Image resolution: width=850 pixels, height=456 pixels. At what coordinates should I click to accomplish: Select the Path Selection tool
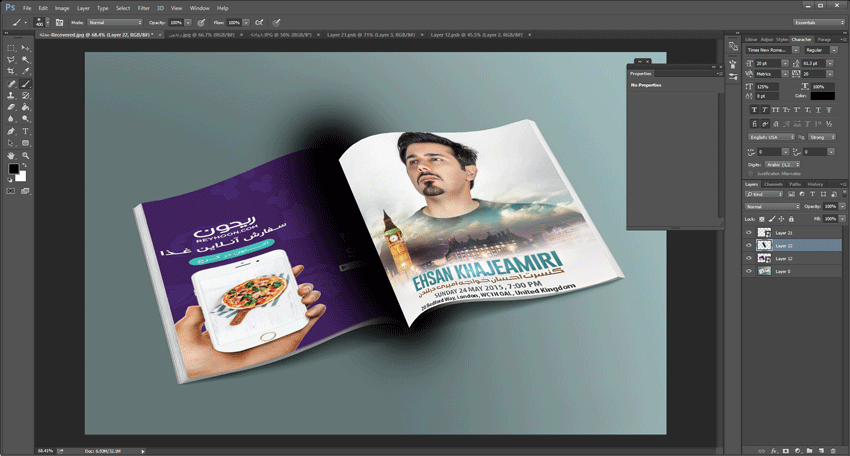(11, 143)
